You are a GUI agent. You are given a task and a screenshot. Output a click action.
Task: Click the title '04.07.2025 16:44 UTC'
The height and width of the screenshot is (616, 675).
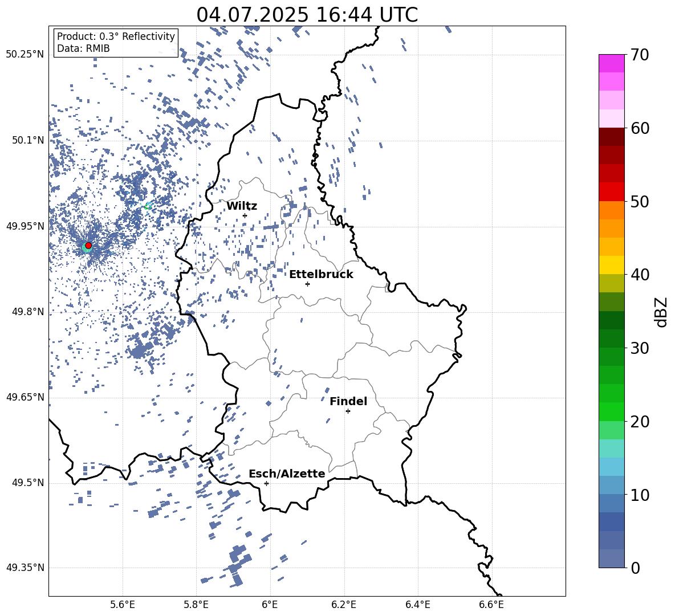click(307, 15)
